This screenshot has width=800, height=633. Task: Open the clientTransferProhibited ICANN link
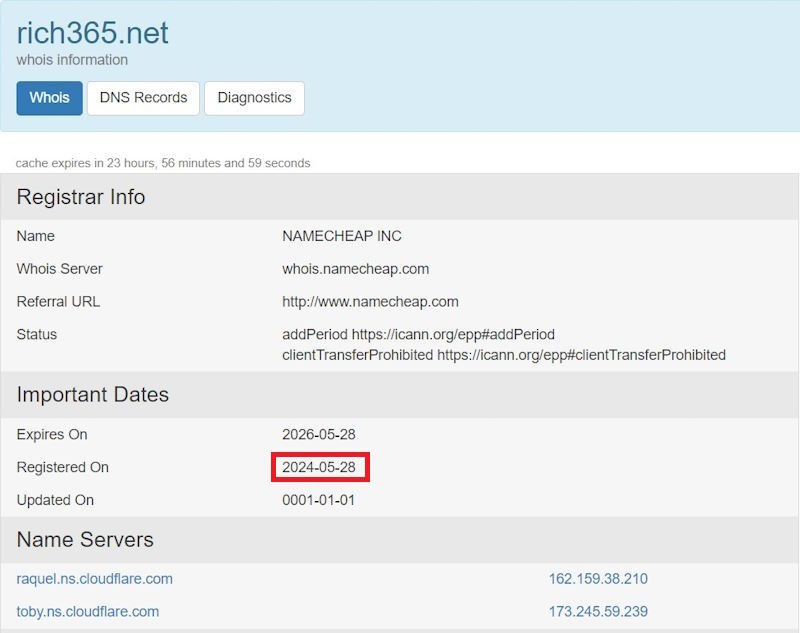point(503,355)
